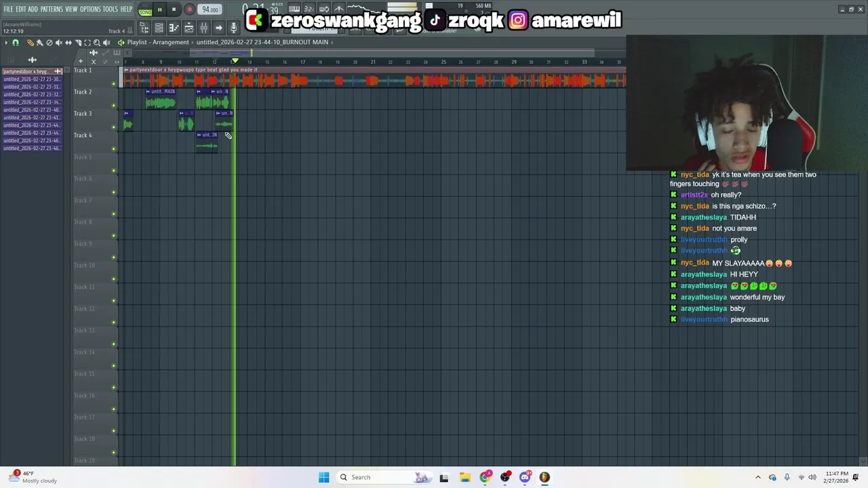Switch to FL Studio taskbar icon

click(x=545, y=477)
